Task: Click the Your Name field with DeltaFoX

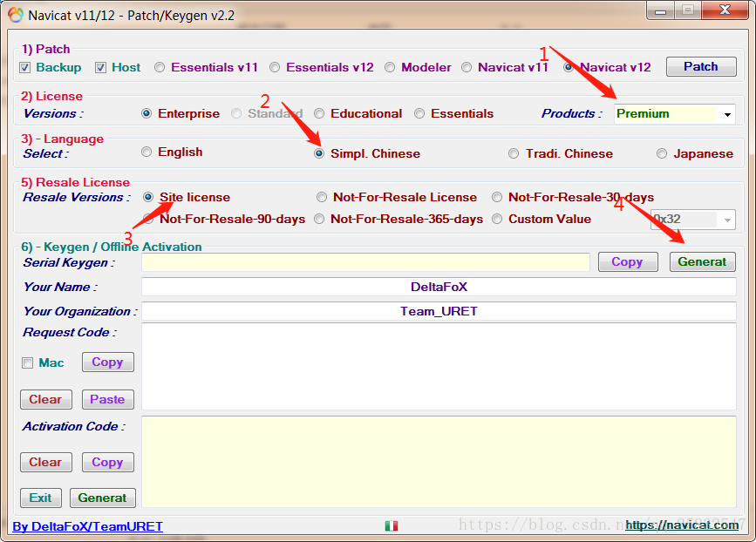Action: (439, 287)
